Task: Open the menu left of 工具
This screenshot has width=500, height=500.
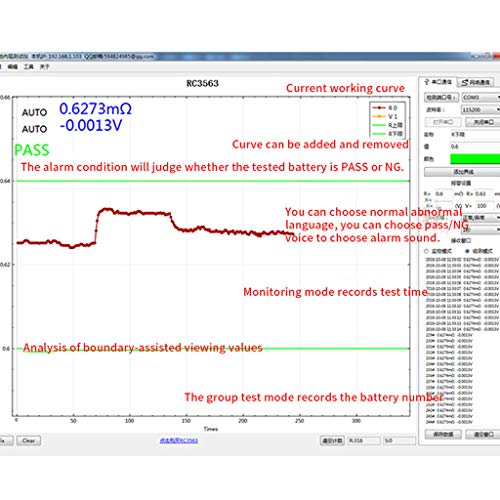Action: [13, 67]
